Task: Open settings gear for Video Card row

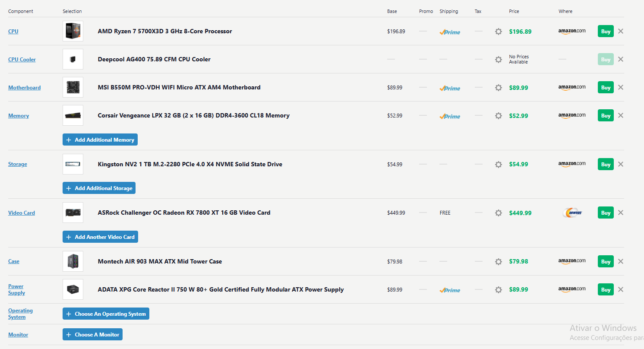Action: 499,213
